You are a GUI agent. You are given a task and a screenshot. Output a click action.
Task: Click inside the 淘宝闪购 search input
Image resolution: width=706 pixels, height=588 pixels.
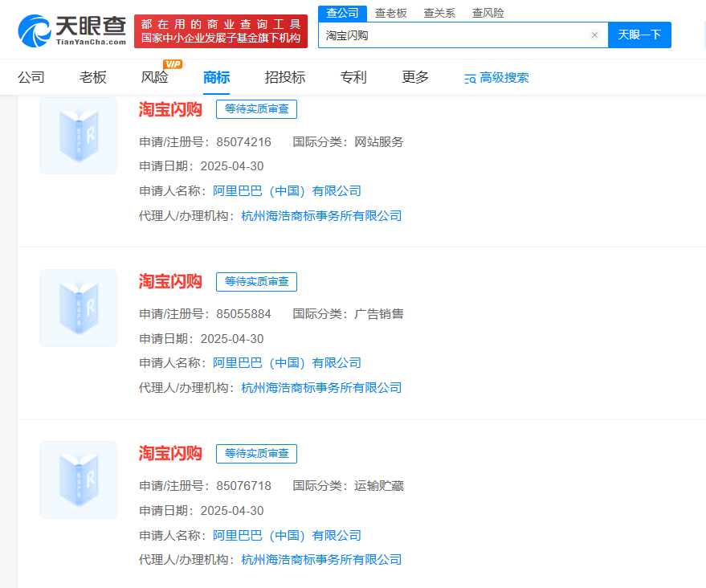[x=442, y=35]
